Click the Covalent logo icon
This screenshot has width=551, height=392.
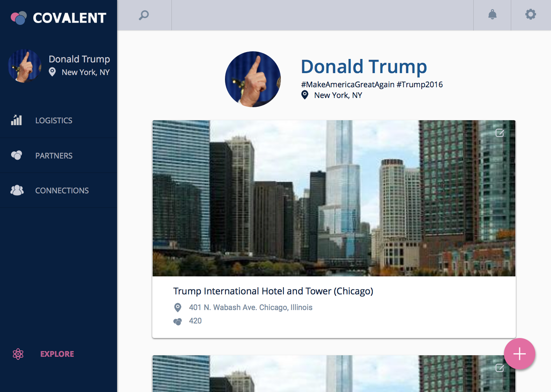pyautogui.click(x=19, y=18)
